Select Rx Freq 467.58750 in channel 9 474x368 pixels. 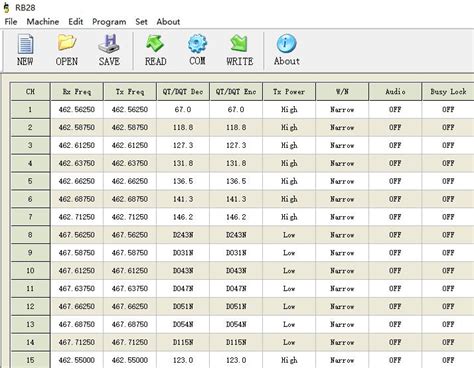click(77, 253)
